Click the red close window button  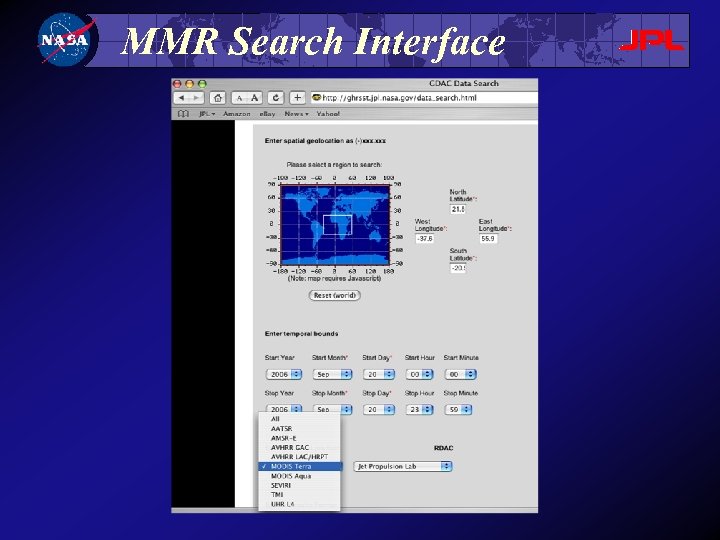[177, 84]
